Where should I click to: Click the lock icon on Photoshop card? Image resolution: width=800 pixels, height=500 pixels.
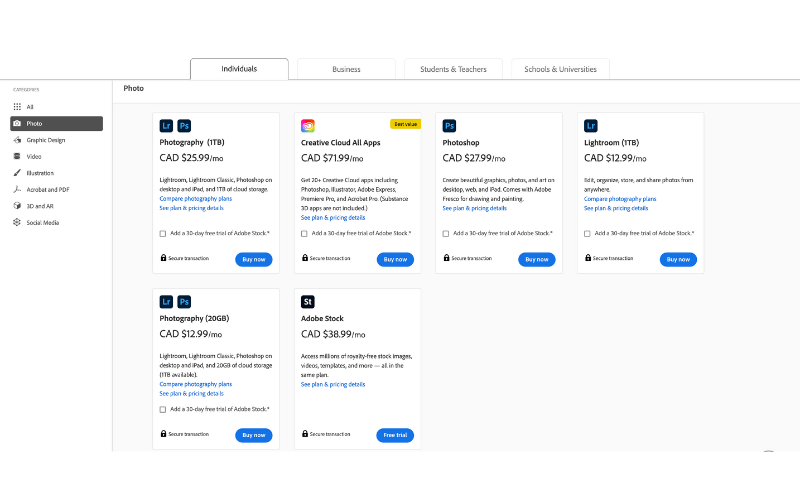[x=446, y=258]
